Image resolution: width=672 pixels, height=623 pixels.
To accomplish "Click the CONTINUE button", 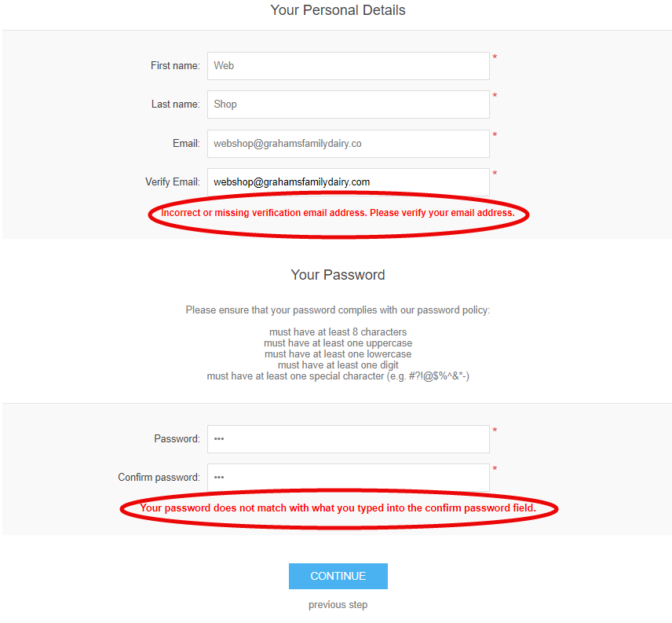I will [338, 576].
